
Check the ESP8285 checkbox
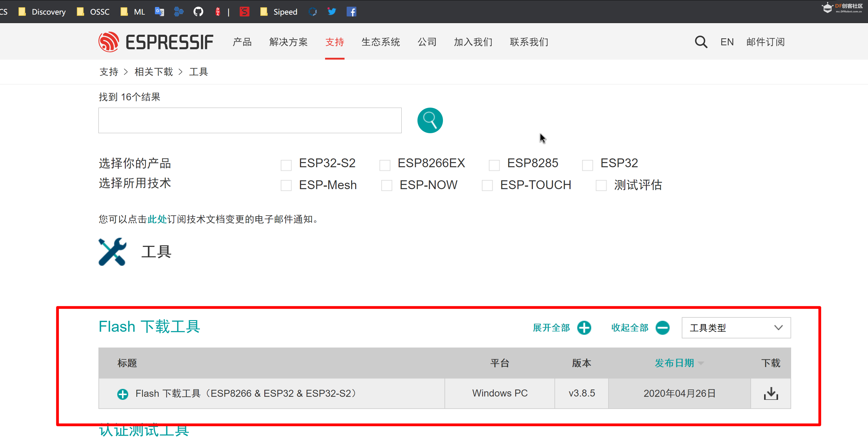[x=494, y=165]
